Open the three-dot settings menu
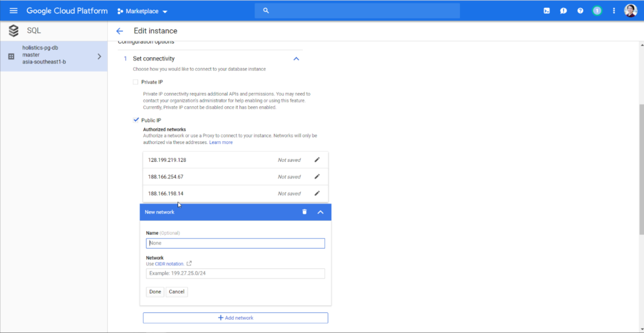 (614, 11)
